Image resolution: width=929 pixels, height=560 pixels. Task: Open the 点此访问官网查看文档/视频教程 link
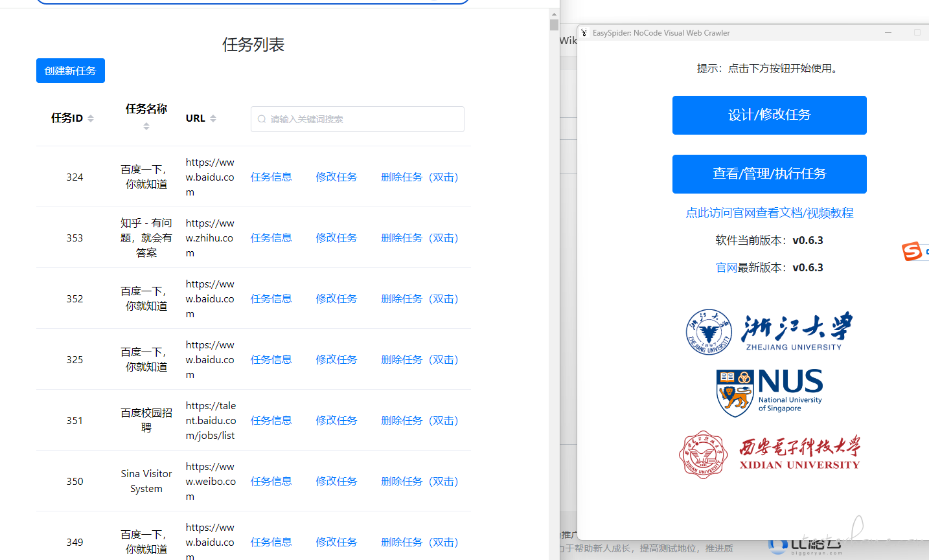click(x=770, y=213)
